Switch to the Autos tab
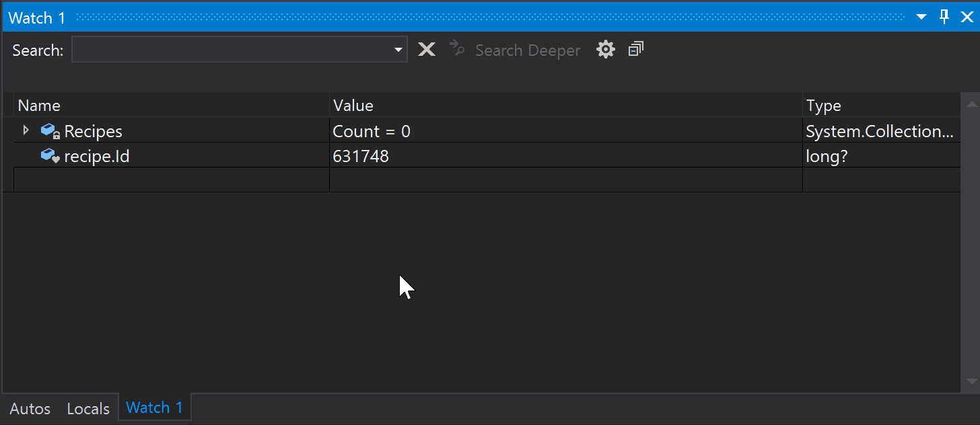 [30, 408]
